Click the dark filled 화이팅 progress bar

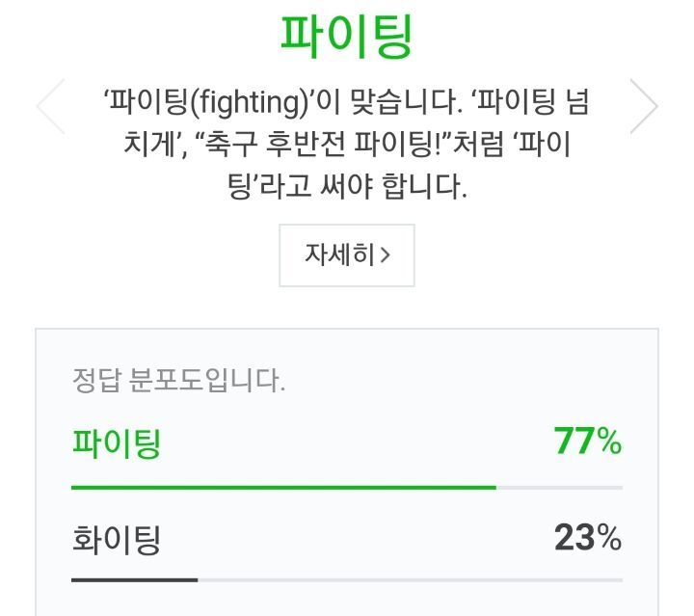click(134, 580)
